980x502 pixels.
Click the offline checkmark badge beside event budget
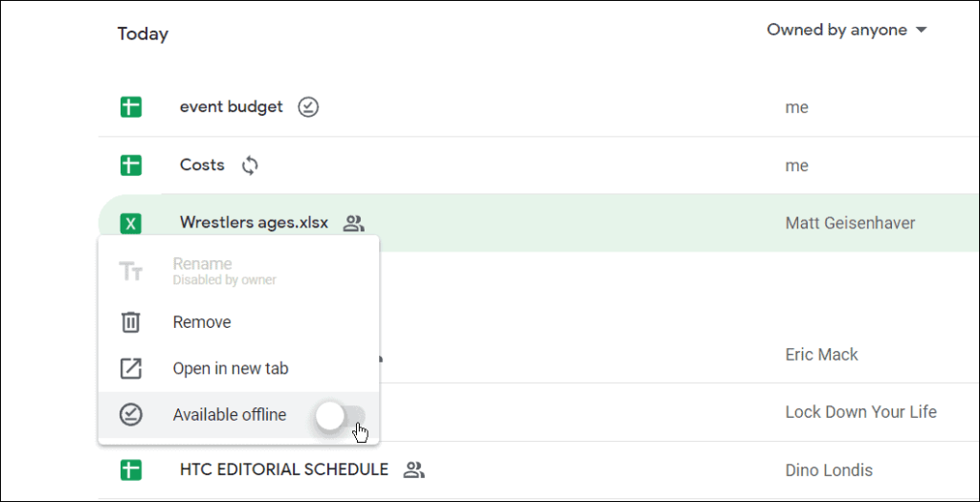point(308,107)
